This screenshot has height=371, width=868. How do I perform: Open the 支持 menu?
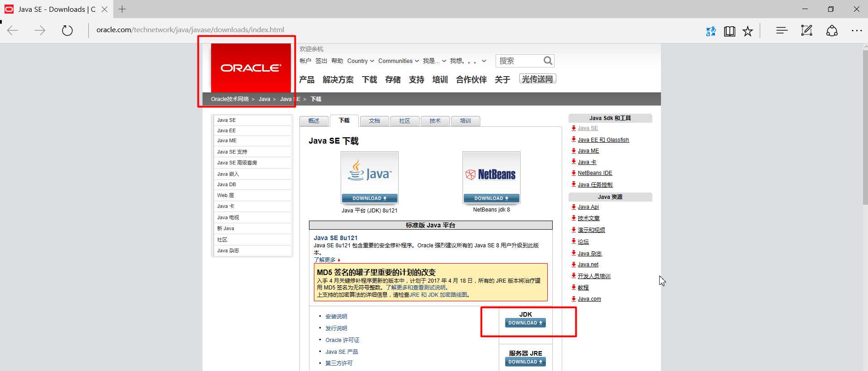click(416, 80)
